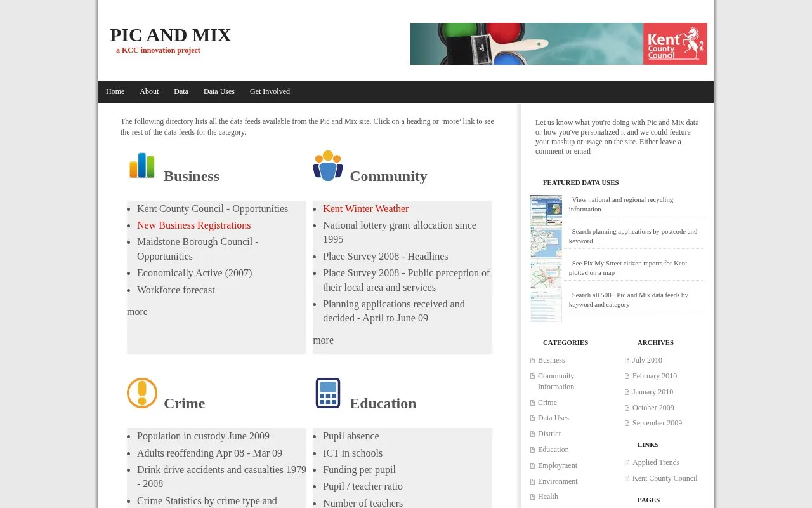Open Kent Winter Weather feed

click(365, 209)
